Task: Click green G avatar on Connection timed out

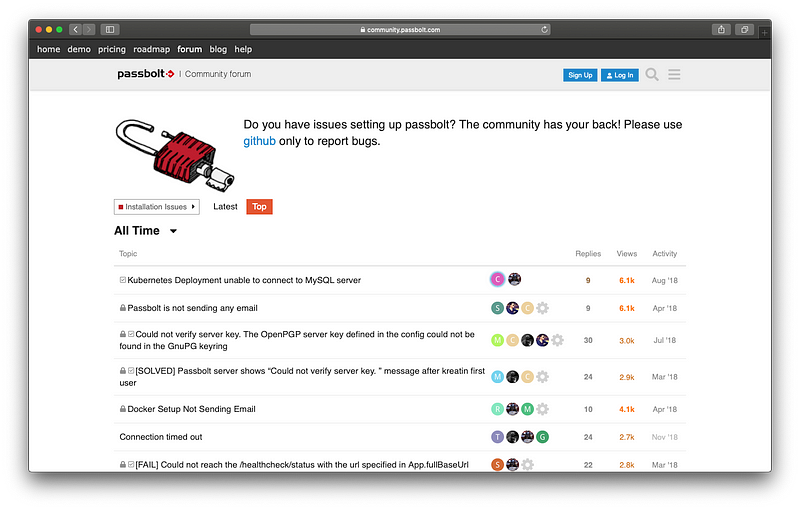Action: coord(542,437)
